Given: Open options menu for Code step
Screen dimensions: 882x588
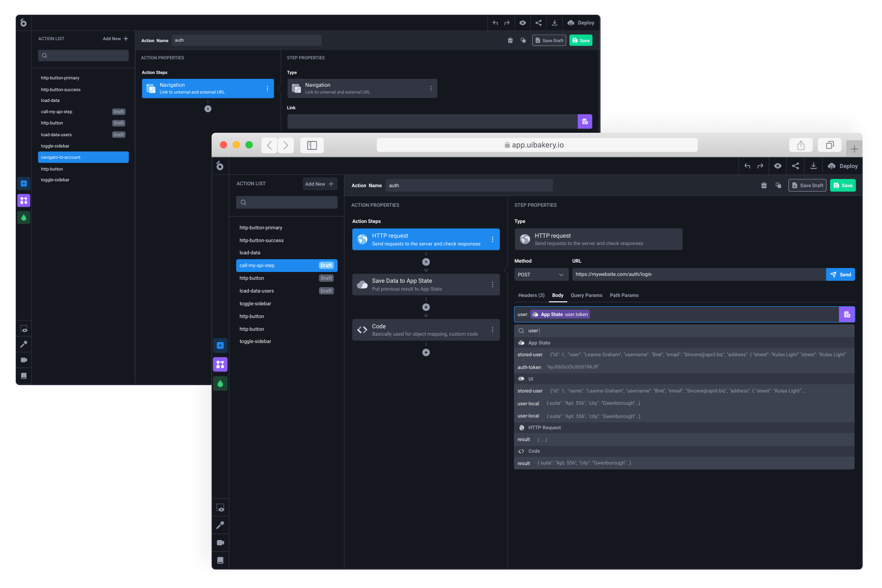Looking at the screenshot, I should (x=492, y=330).
